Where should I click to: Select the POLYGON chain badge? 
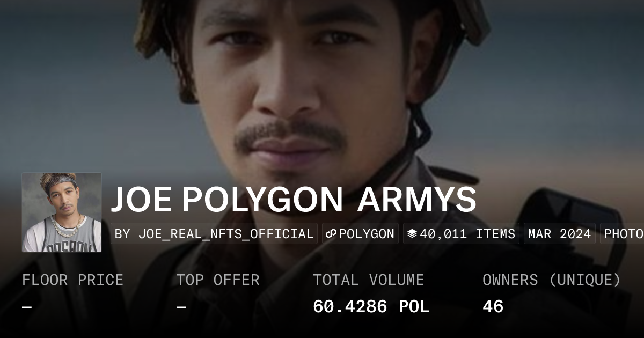tap(360, 234)
